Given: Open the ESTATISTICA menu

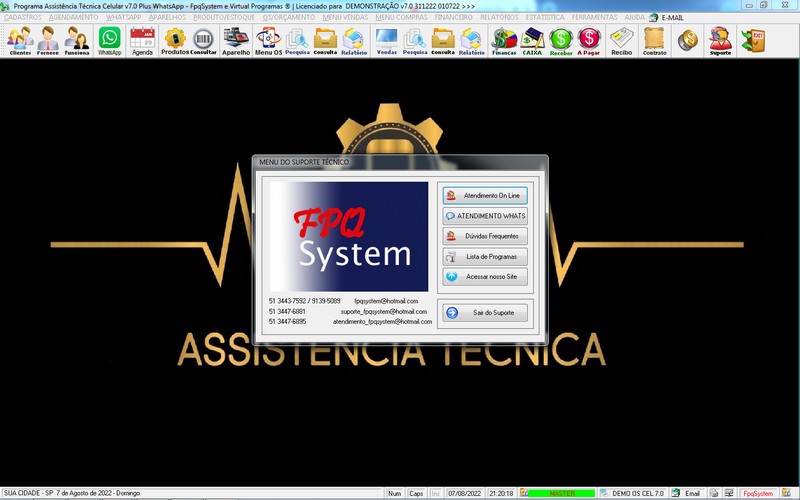Looking at the screenshot, I should [545, 17].
